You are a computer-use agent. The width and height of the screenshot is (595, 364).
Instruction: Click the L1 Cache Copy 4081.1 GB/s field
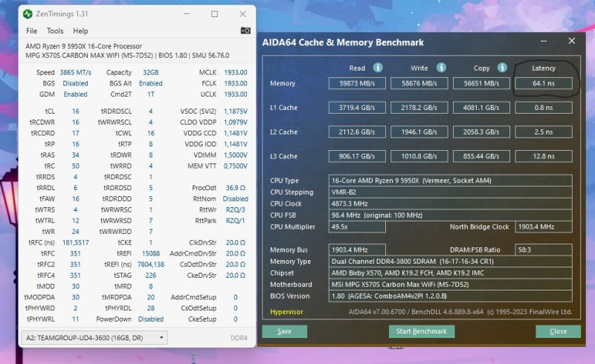481,108
